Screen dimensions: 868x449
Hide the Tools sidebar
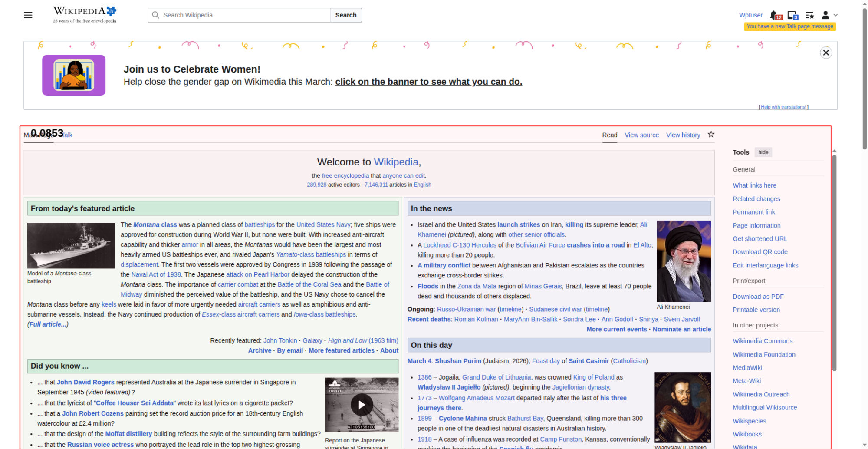point(763,152)
